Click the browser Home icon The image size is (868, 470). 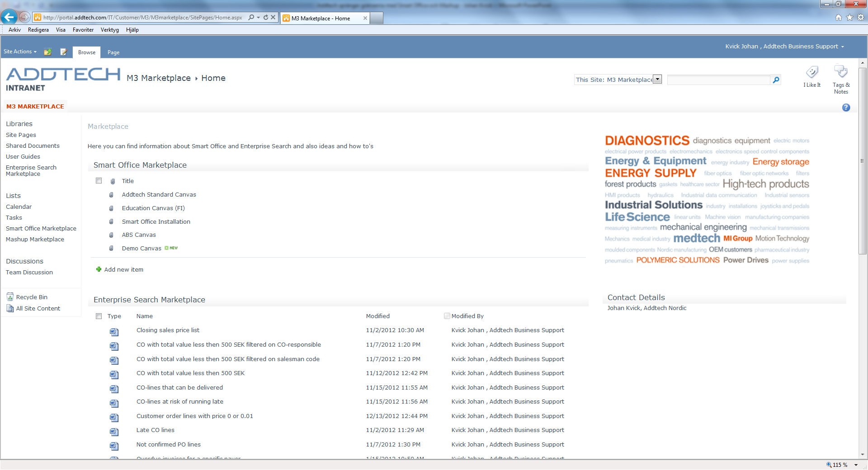tap(839, 18)
